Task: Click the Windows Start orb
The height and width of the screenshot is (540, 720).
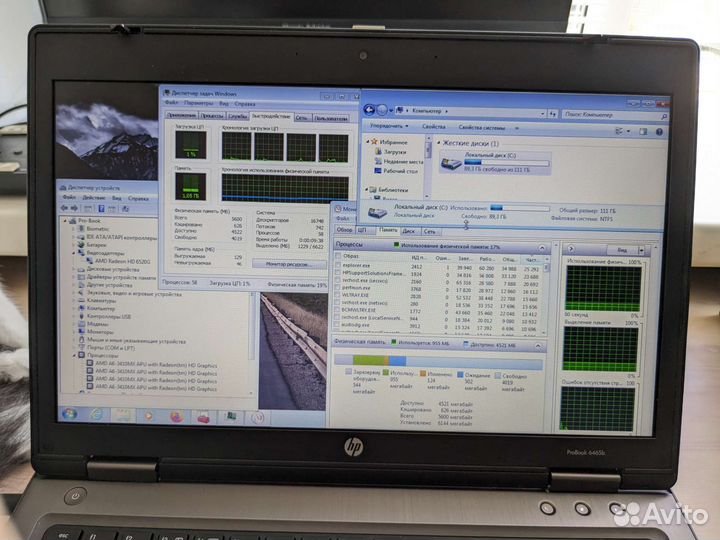Action: (69, 414)
